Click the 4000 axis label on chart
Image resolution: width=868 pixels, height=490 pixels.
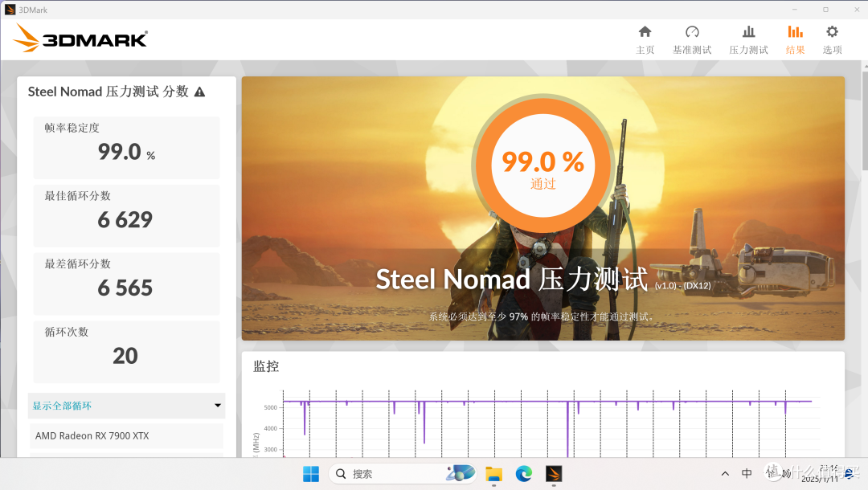tap(271, 429)
